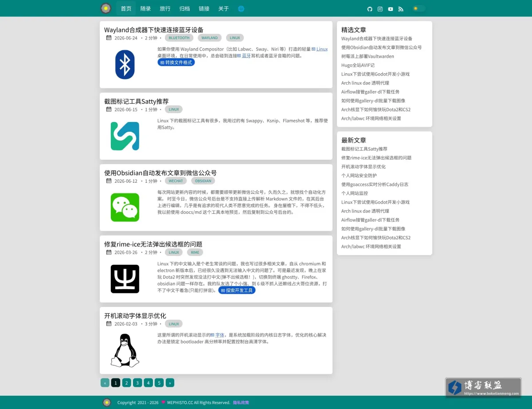Viewport: 532px width, 409px height.
Task: Click the footer logo icon
Action: point(107,402)
